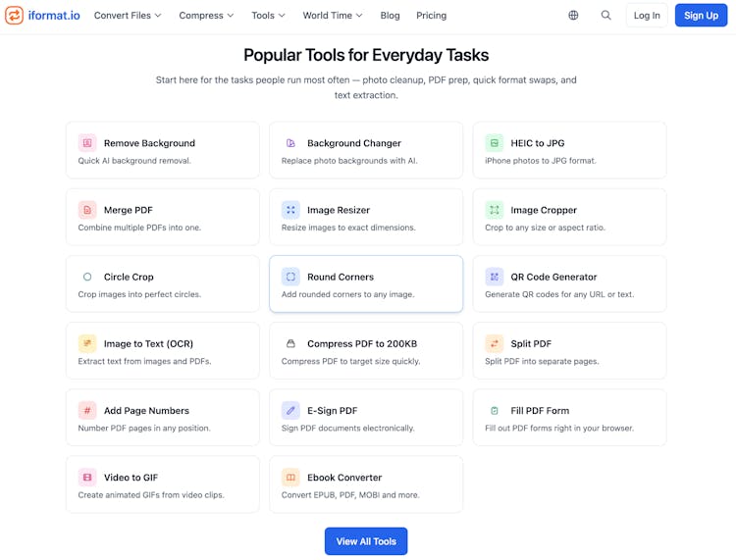736x560 pixels.
Task: Open the Round Corners tool card
Action: coord(366,284)
